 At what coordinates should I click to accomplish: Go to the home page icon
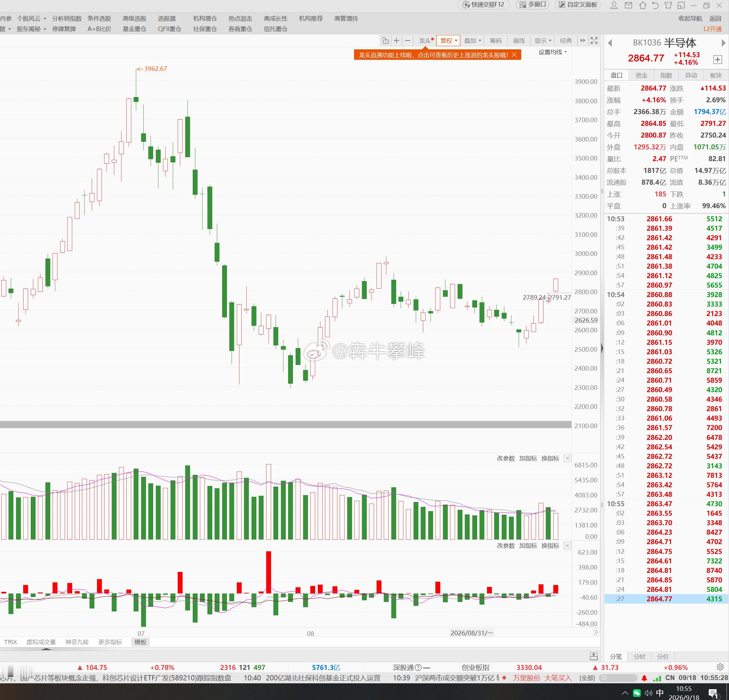pos(642,5)
